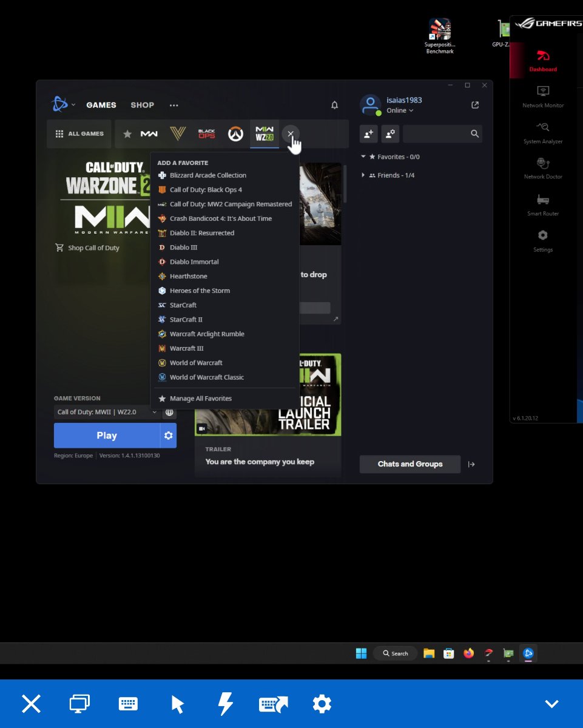Open profile avatar of isaias1983
Viewport: 583px width, 728px height.
370,105
